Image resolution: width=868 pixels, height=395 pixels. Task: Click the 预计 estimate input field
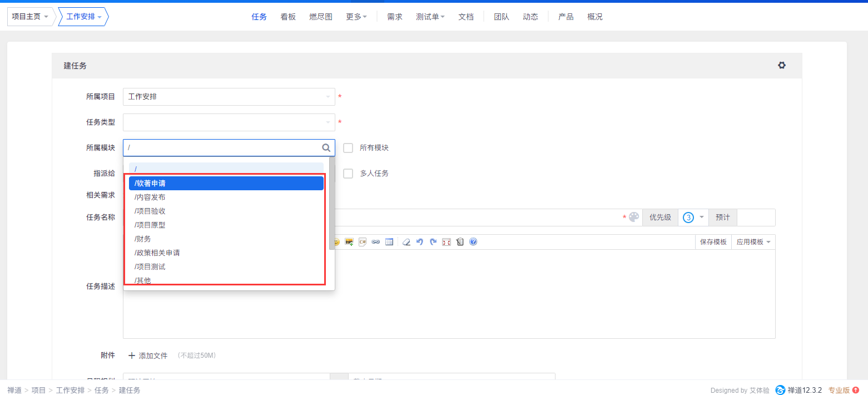(756, 218)
